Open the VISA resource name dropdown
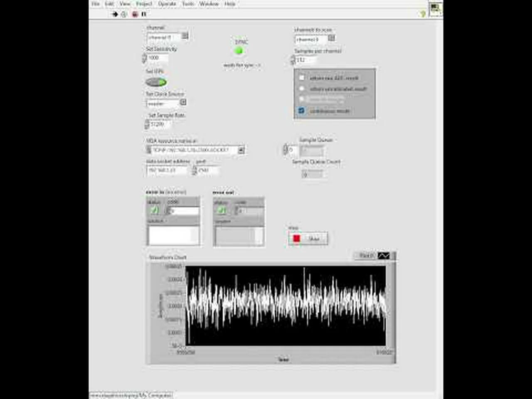The image size is (532, 399). 241,150
